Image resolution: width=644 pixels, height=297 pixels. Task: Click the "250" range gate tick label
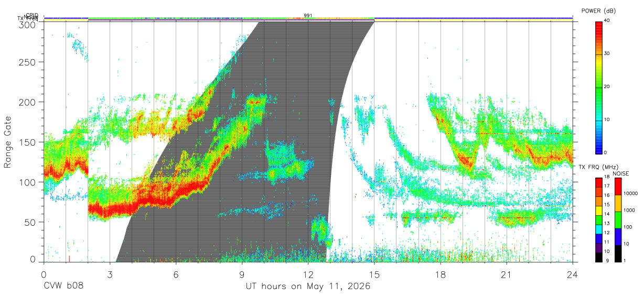tap(26, 62)
